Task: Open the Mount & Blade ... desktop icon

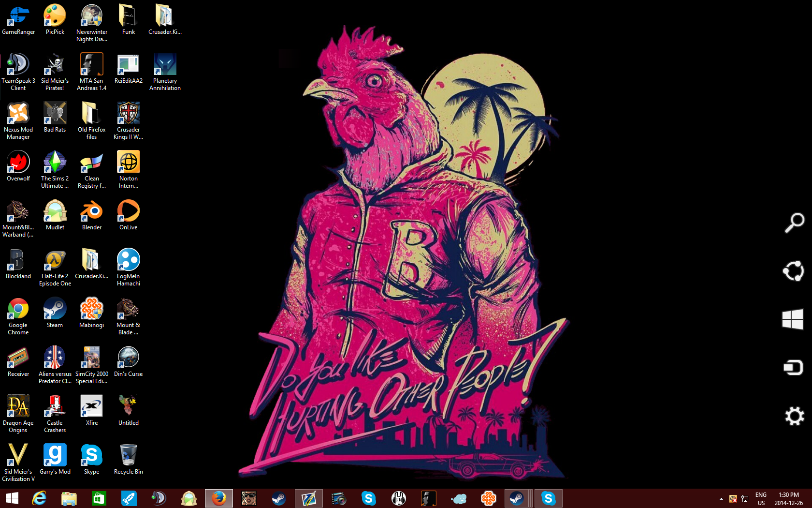Action: 129,316
